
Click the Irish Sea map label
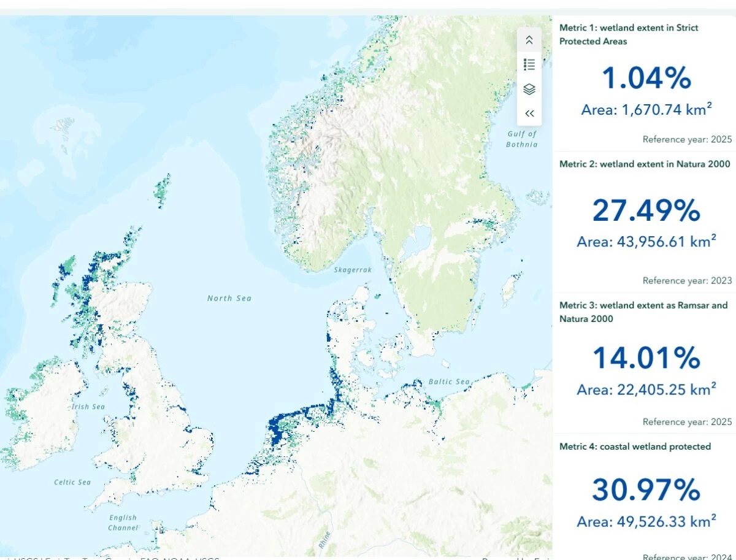coord(88,407)
